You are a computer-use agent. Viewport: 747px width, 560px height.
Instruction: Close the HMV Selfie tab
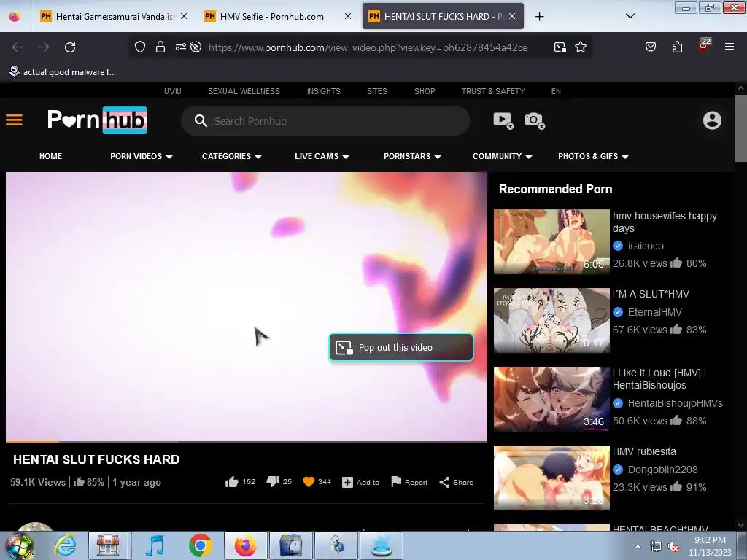tap(348, 16)
